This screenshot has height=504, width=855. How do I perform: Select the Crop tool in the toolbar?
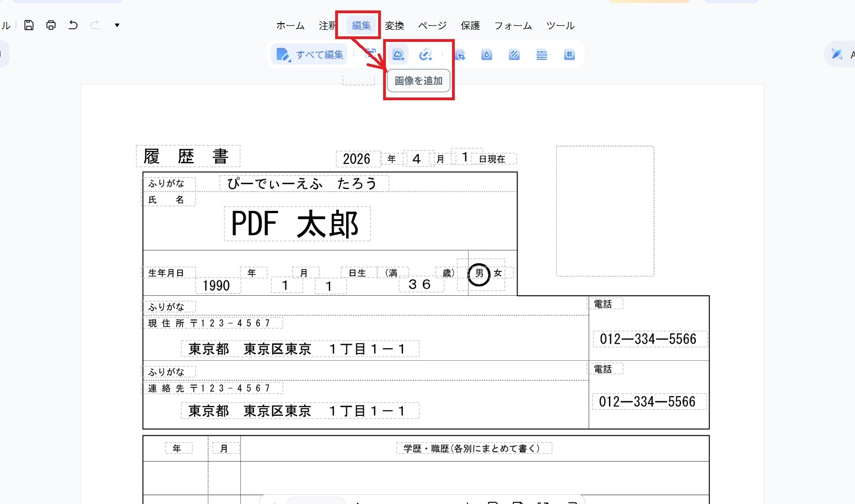point(460,54)
